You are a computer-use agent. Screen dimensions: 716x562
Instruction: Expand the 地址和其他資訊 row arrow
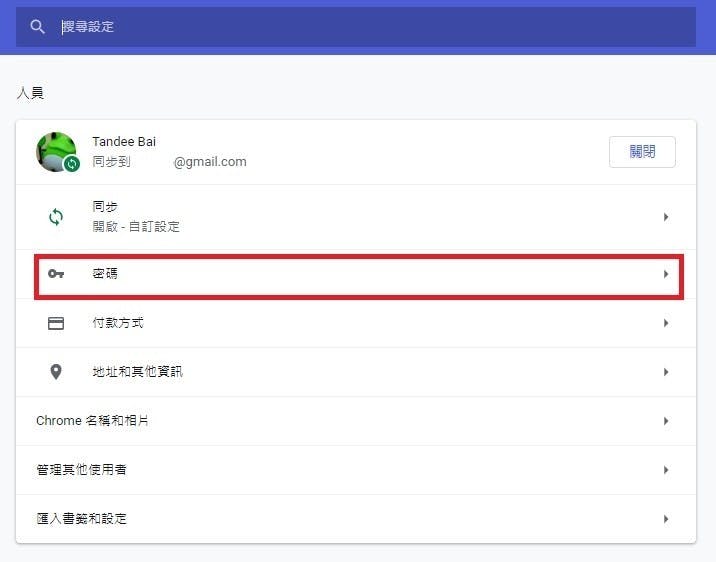tap(666, 372)
